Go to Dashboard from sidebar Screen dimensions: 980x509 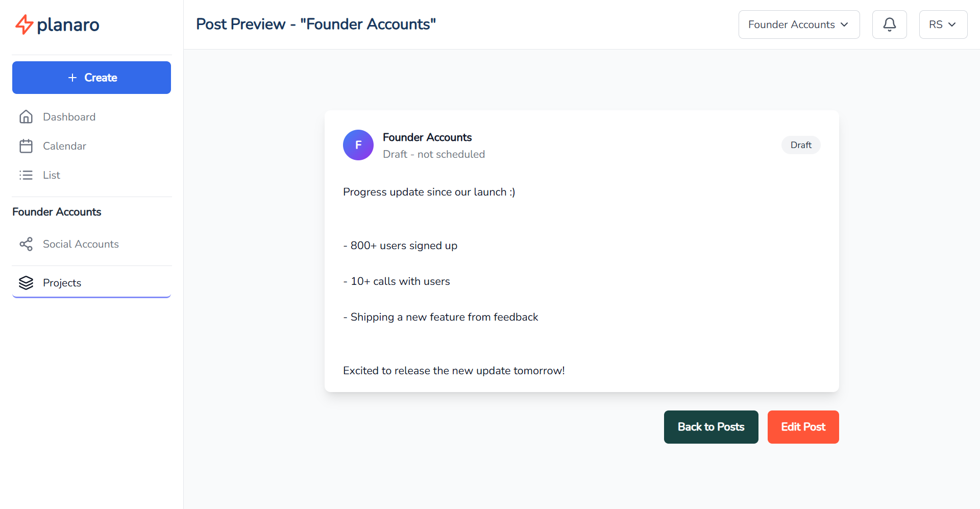click(69, 116)
